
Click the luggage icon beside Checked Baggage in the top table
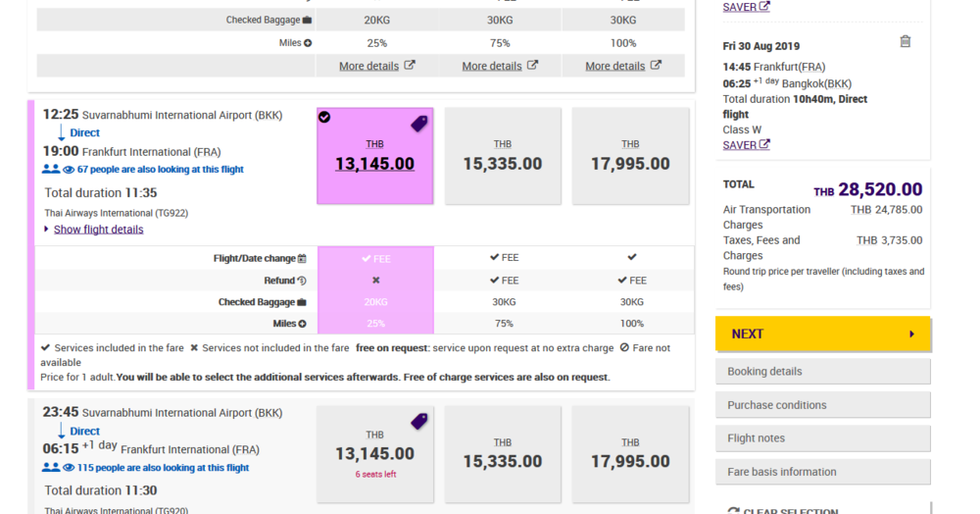coord(307,20)
